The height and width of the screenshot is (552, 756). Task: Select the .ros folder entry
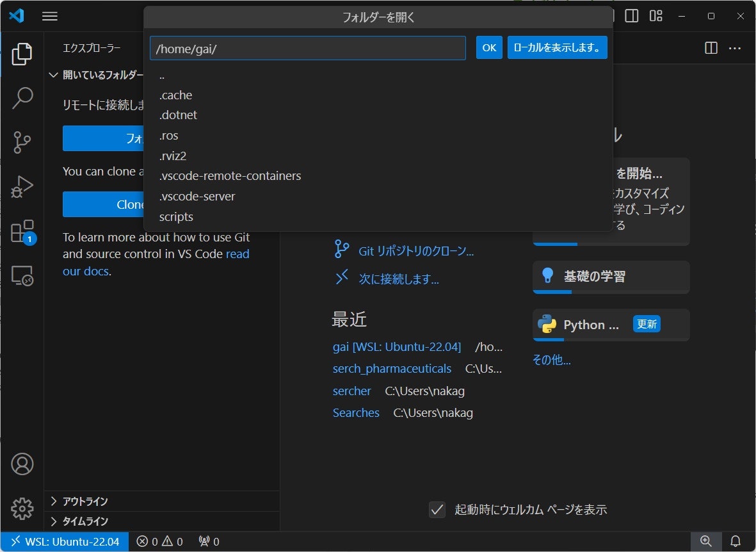[378, 136]
